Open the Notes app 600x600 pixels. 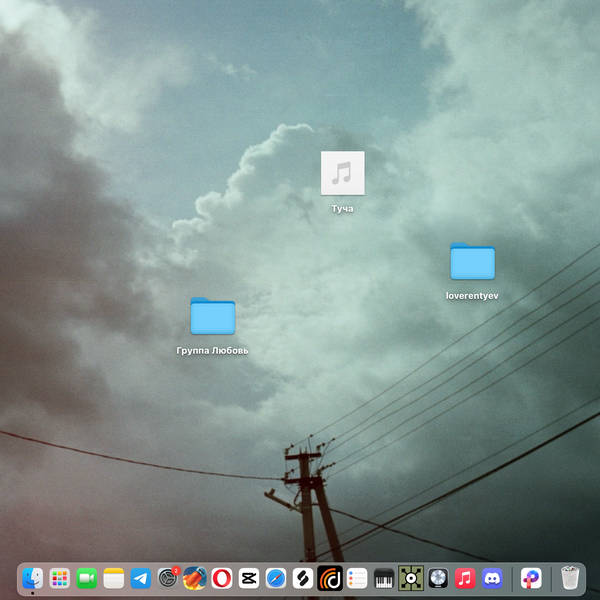114,578
